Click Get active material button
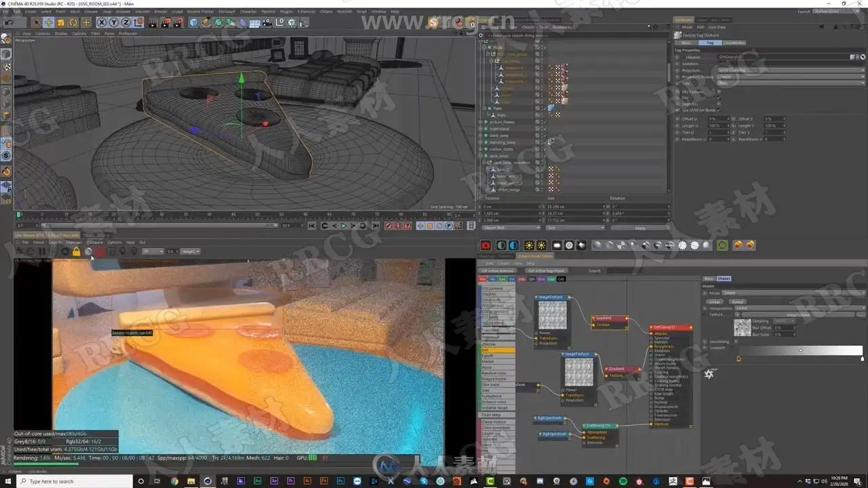Viewport: 868px width, 488px height. coord(498,270)
